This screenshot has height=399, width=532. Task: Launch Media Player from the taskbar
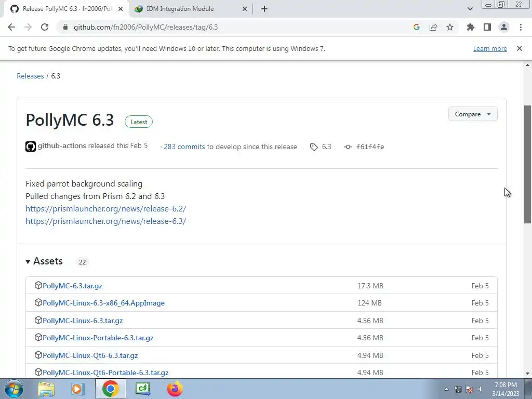(x=78, y=389)
